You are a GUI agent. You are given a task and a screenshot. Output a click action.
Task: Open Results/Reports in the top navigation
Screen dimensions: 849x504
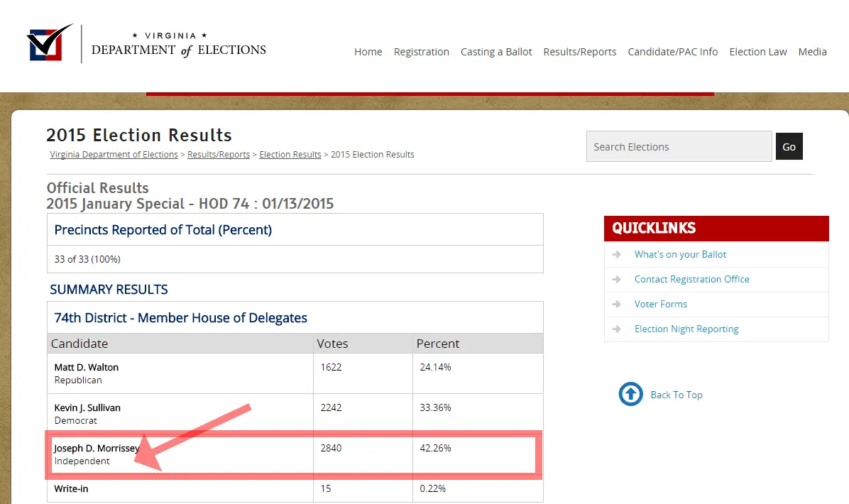(x=579, y=52)
